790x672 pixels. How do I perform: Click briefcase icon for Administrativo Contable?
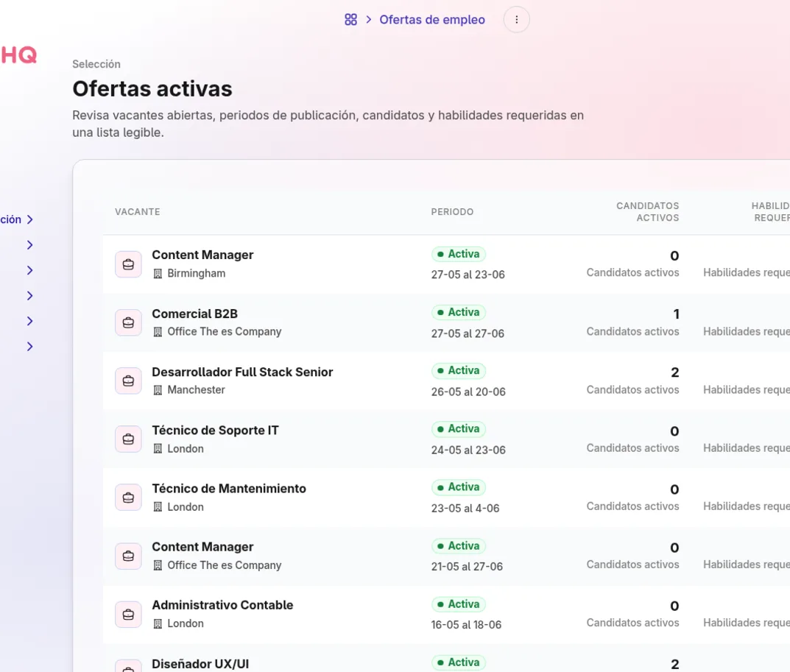coord(128,614)
